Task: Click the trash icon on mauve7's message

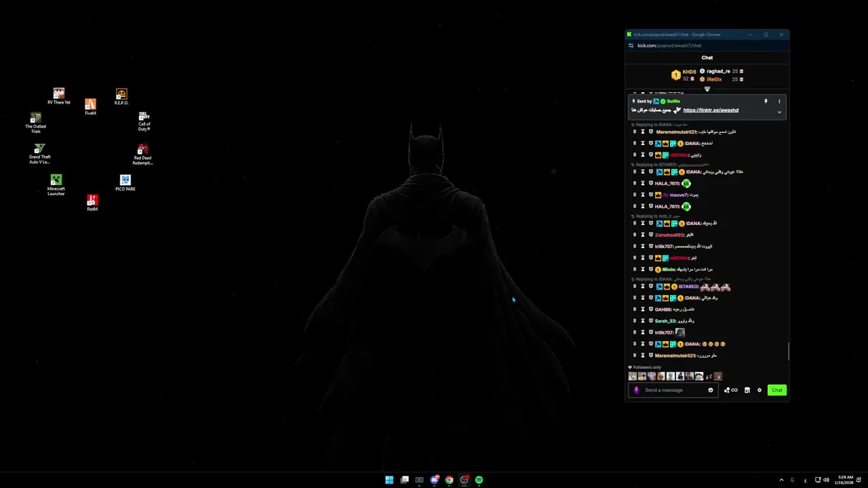Action: pos(635,195)
